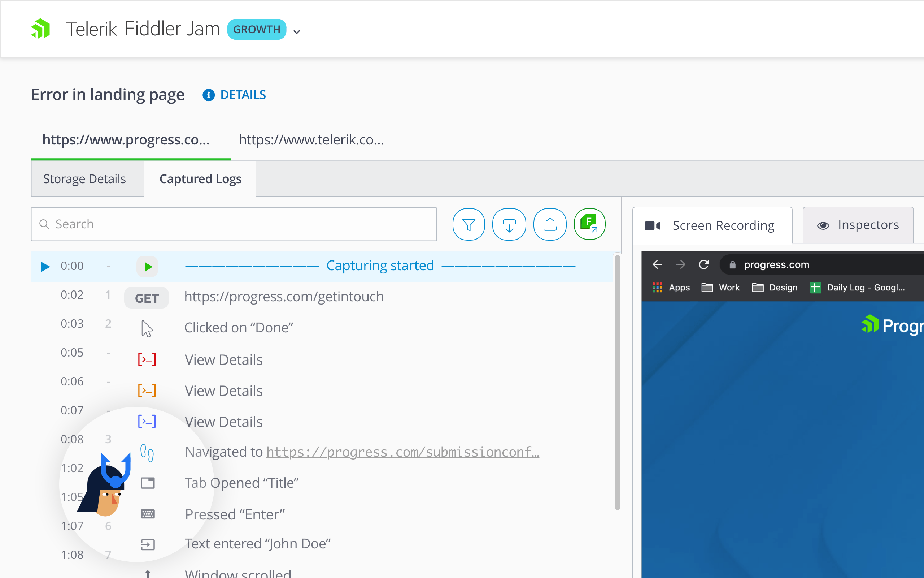
Task: Select the Pressed “Enter” log entry
Action: pyautogui.click(x=235, y=514)
